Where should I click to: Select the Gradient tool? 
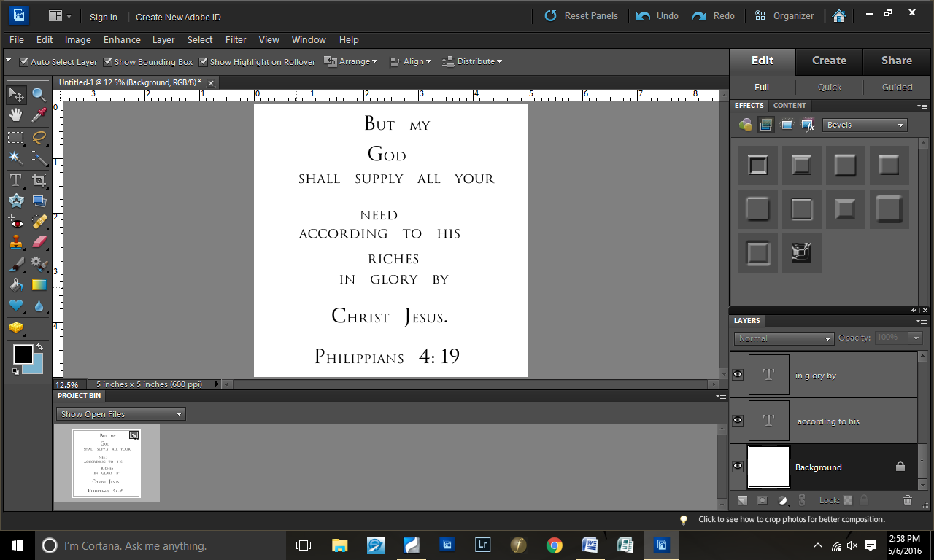[x=39, y=284]
